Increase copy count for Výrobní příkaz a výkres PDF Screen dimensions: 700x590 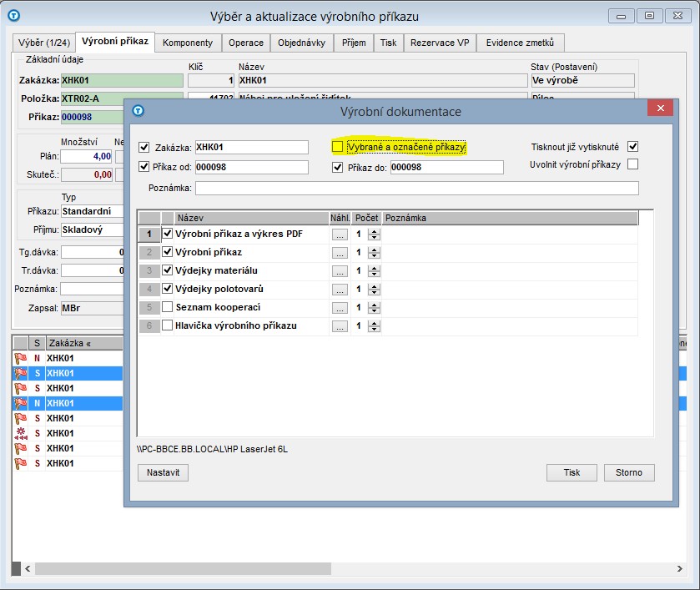point(374,231)
